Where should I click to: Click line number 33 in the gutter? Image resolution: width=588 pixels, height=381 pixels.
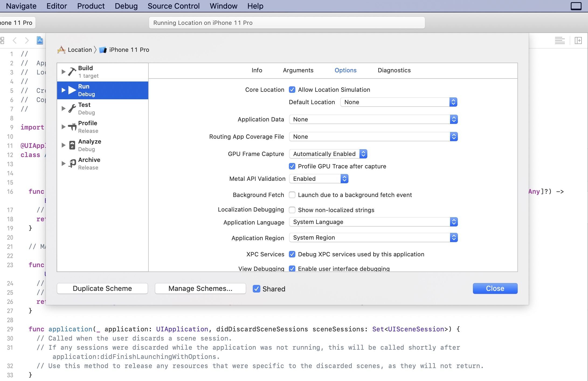(10, 375)
